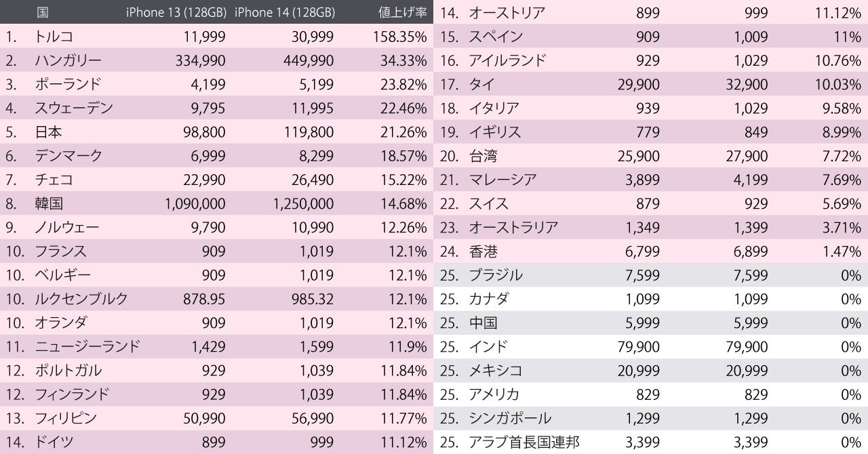Click the ニュージーランド country cell
This screenshot has width=868, height=454.
87,347
